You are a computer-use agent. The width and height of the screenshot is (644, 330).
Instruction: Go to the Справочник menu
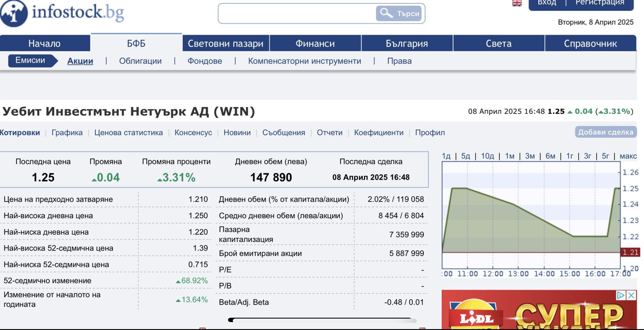click(590, 43)
